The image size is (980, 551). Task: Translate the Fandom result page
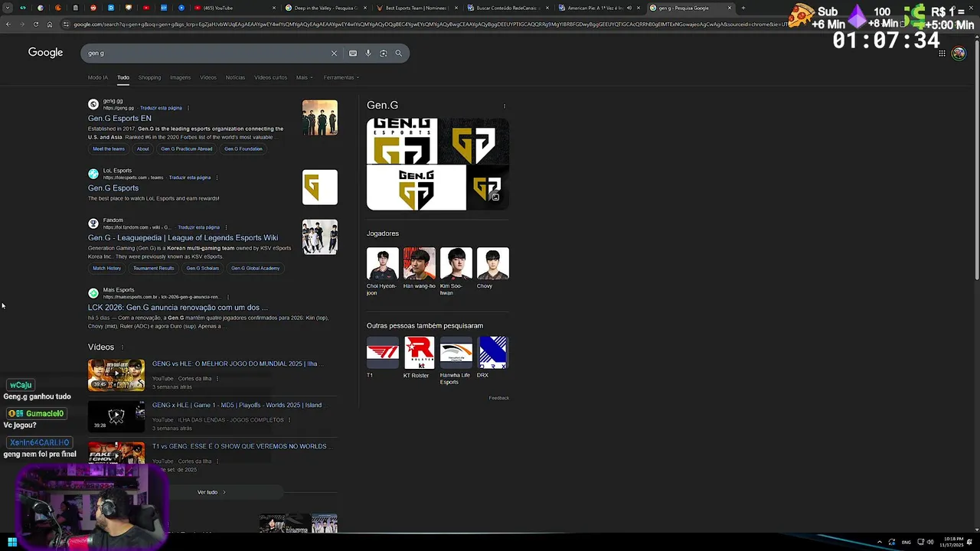199,227
